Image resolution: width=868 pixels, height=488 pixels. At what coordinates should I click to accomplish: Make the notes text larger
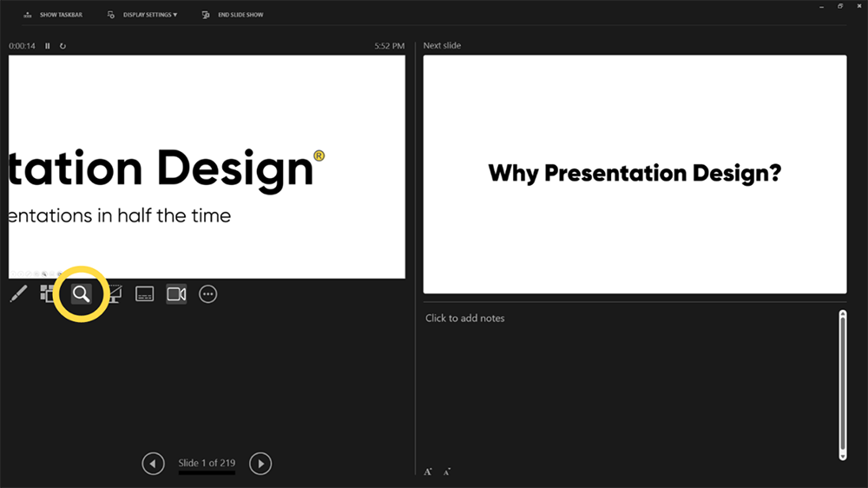428,472
